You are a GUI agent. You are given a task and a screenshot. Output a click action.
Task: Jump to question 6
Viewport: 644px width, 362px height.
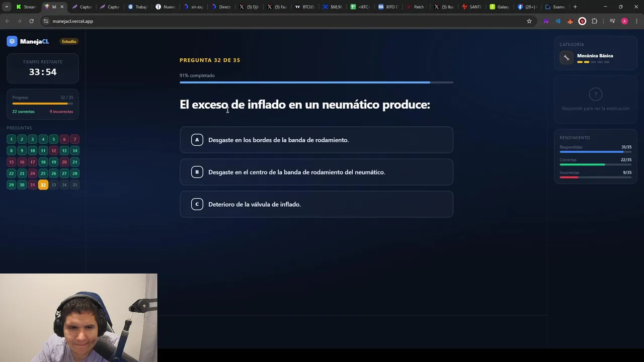(x=64, y=139)
